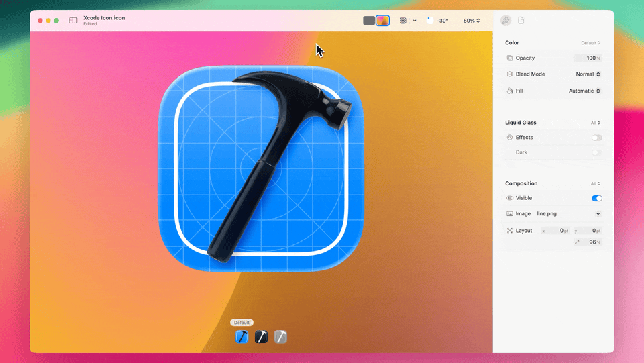Toggle the Dark switch
Screen dimensions: 644x363
597,152
